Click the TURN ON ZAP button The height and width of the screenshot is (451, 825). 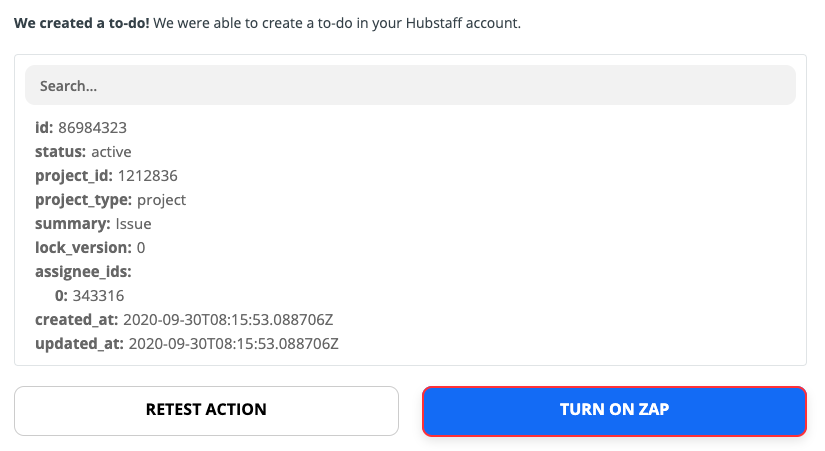click(x=614, y=410)
